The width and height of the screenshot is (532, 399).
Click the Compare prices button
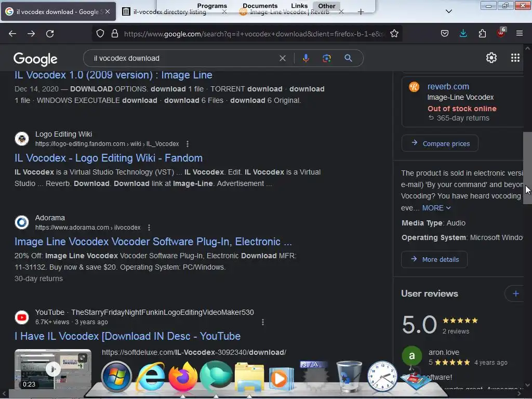440,143
